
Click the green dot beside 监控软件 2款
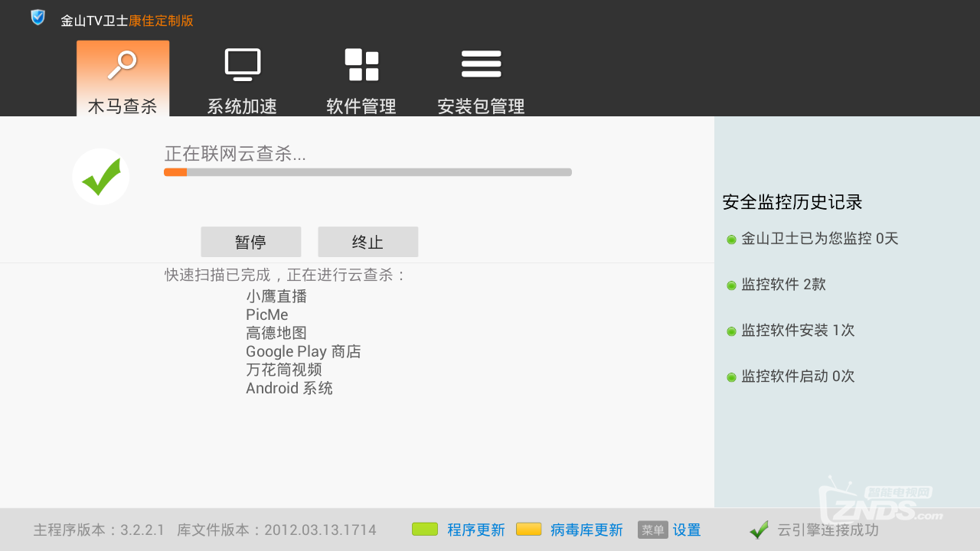[x=731, y=285]
